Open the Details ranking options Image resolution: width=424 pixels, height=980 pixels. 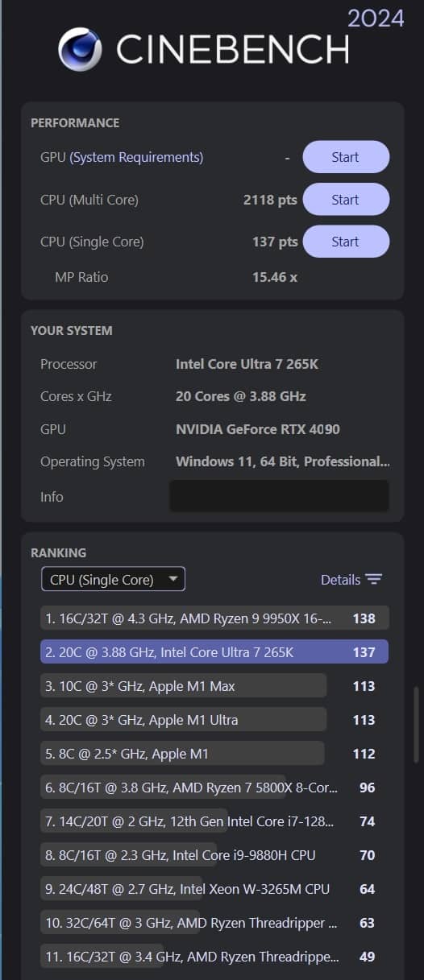click(x=351, y=580)
